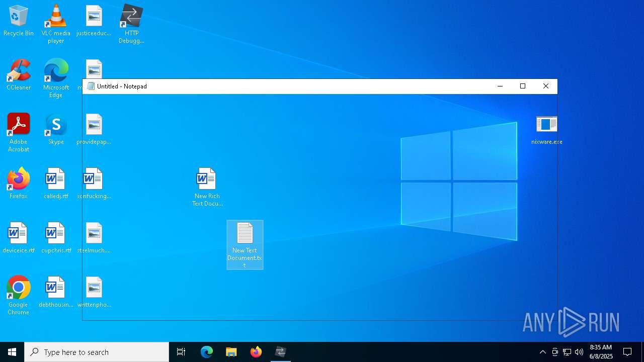The height and width of the screenshot is (362, 644).
Task: Open the device security tray icon
Action: pos(555,352)
